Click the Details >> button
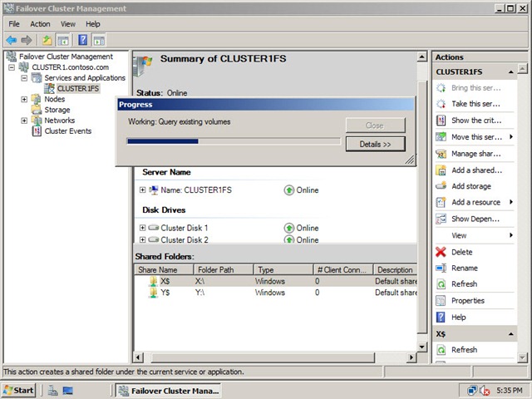 pyautogui.click(x=375, y=144)
